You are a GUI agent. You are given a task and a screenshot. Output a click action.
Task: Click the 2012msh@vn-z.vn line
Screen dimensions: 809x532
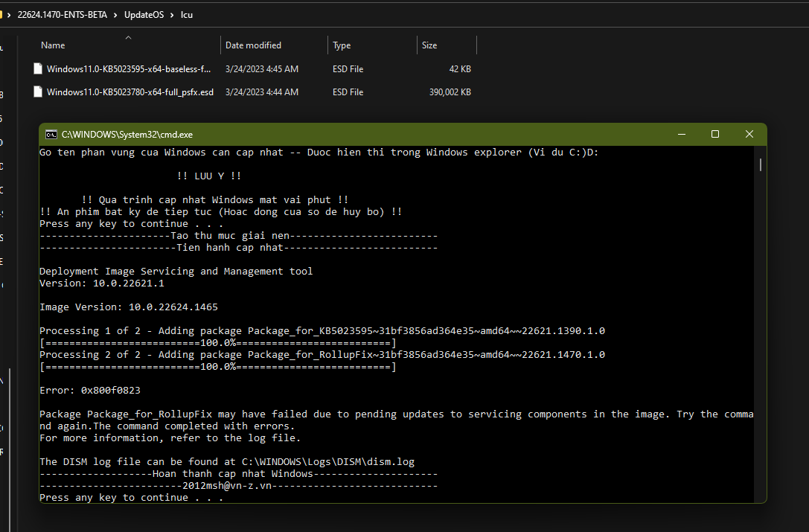coord(238,486)
